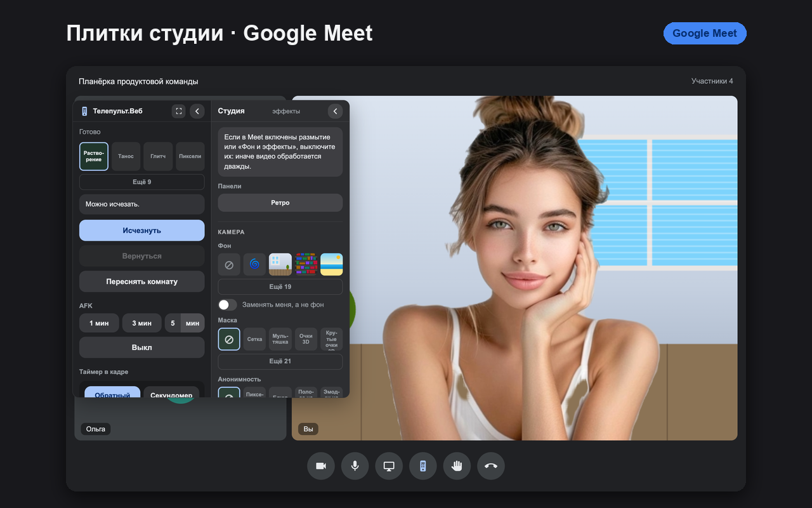Select the Танос effect
Viewport: 812px width, 508px height.
(x=126, y=156)
